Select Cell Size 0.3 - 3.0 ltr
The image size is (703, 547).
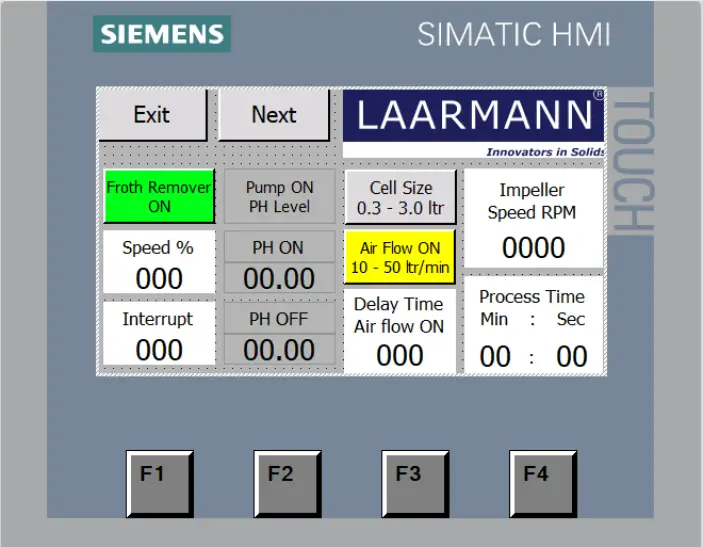tap(400, 197)
